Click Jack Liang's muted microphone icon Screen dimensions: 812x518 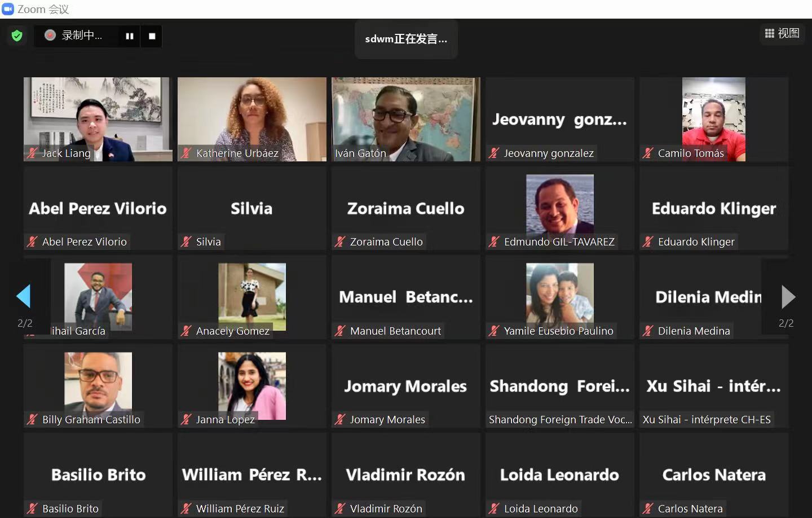pos(33,153)
